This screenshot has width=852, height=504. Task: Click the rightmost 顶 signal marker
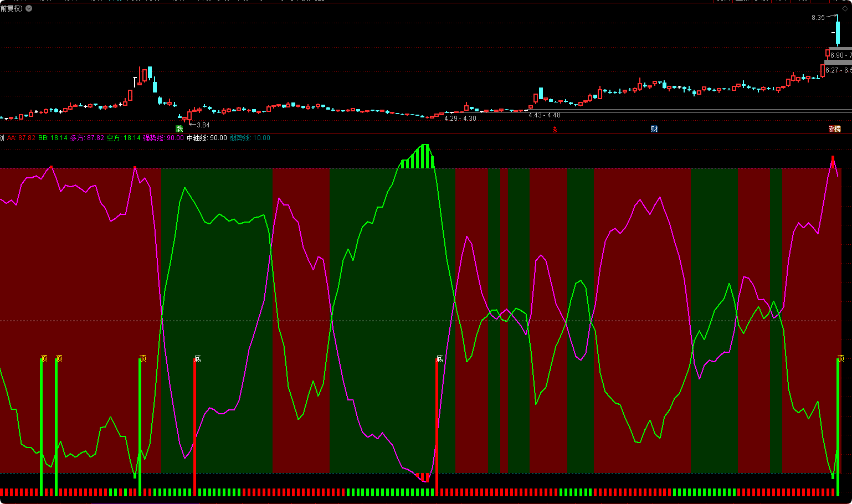click(x=840, y=358)
